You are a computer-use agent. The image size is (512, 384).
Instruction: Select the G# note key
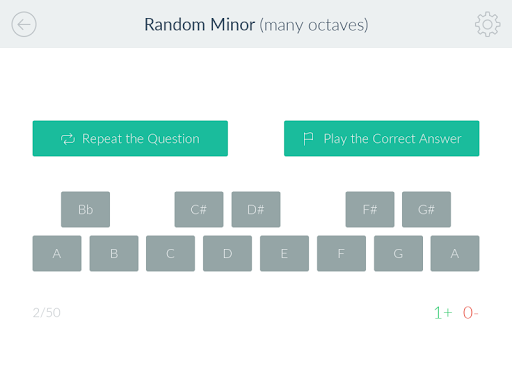426,209
